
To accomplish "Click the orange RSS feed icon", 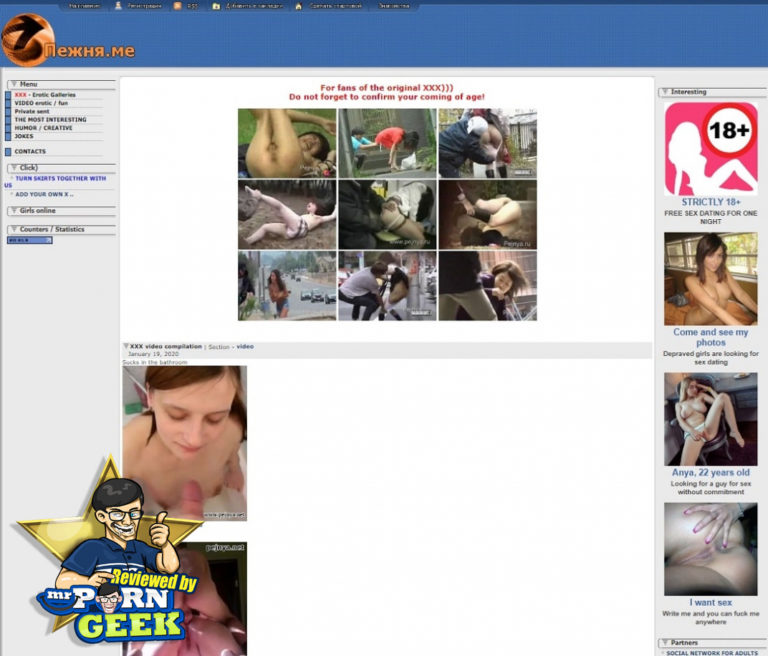I will (x=177, y=6).
